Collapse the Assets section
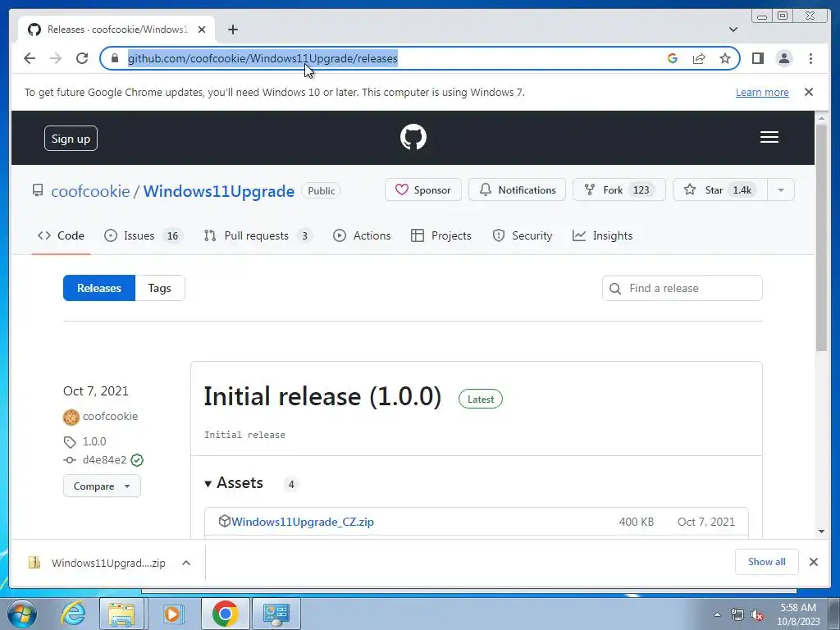The width and height of the screenshot is (840, 630). pos(234,483)
